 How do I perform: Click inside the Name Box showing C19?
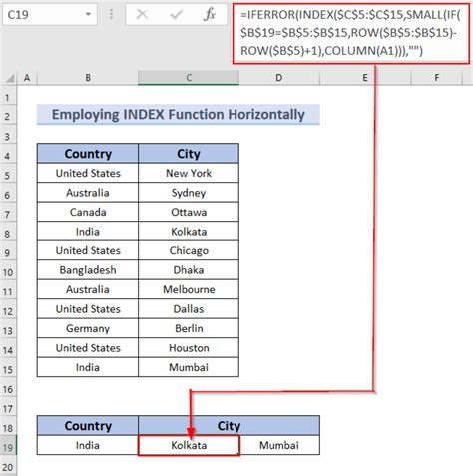pyautogui.click(x=43, y=15)
